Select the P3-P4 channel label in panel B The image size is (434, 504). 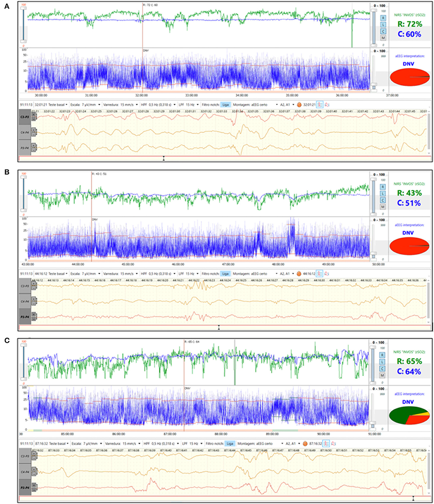24,316
